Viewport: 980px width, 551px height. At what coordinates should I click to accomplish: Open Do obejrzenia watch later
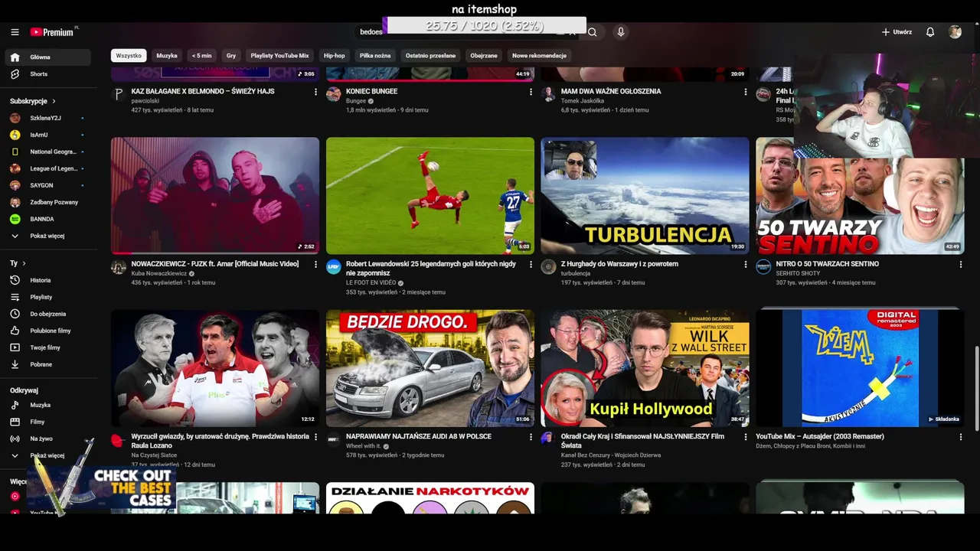(47, 314)
